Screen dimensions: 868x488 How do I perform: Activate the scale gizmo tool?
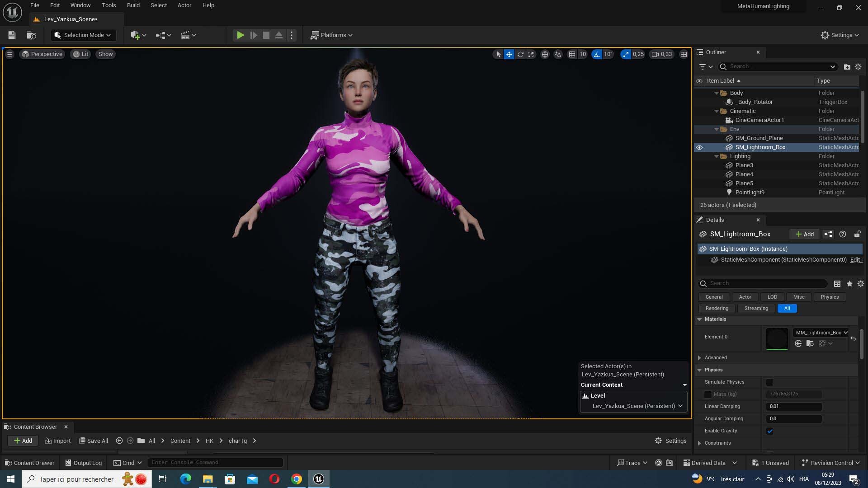(531, 54)
